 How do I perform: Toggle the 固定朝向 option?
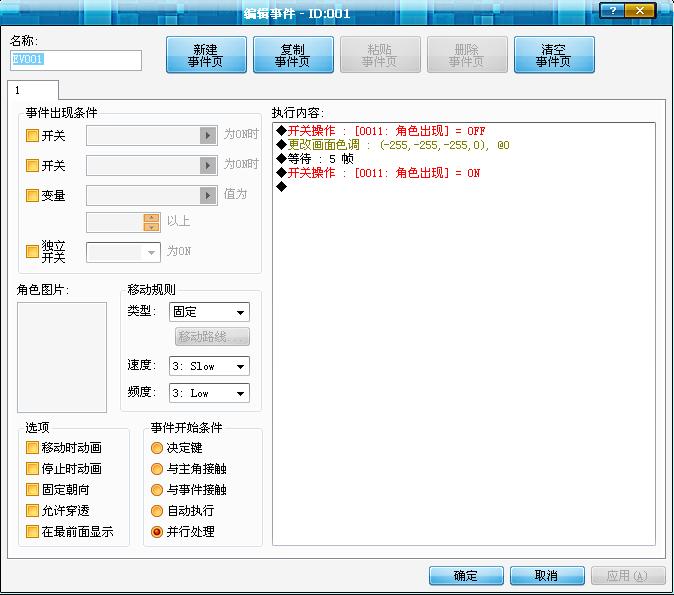[32, 490]
